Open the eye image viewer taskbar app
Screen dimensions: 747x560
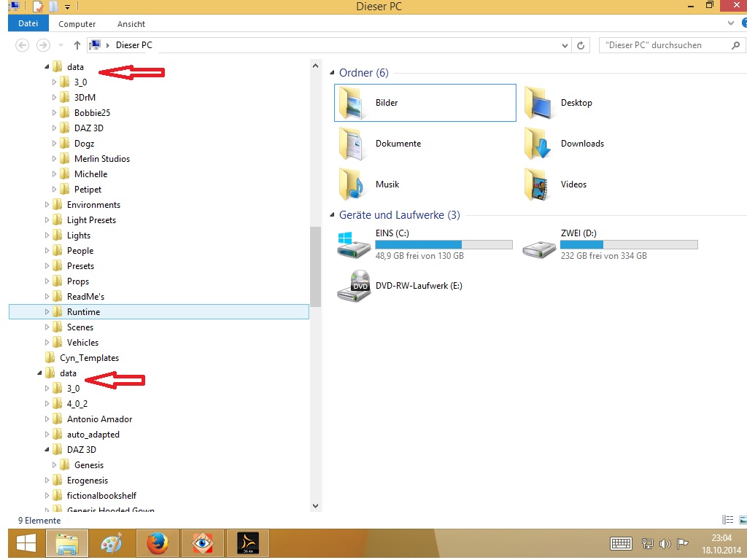(x=203, y=542)
